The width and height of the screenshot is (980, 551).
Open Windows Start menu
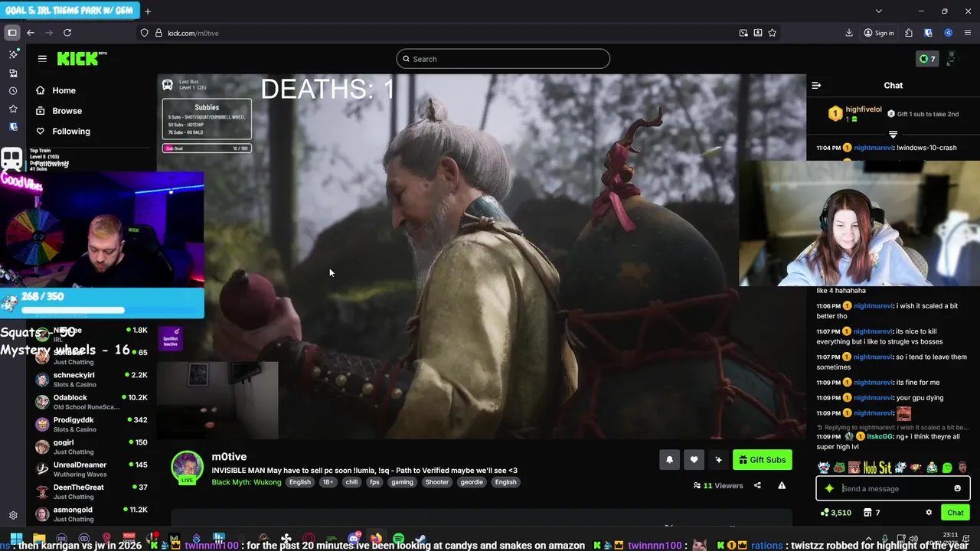click(x=16, y=540)
